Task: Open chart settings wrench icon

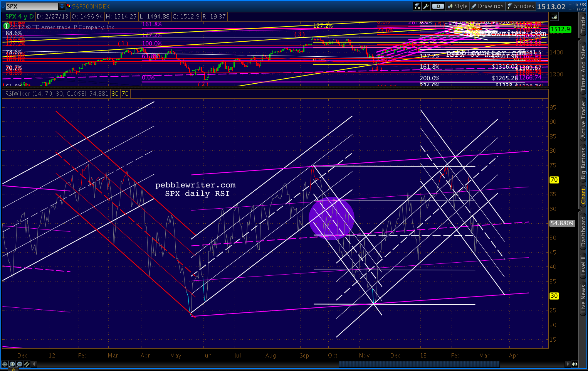Action: 426,6
